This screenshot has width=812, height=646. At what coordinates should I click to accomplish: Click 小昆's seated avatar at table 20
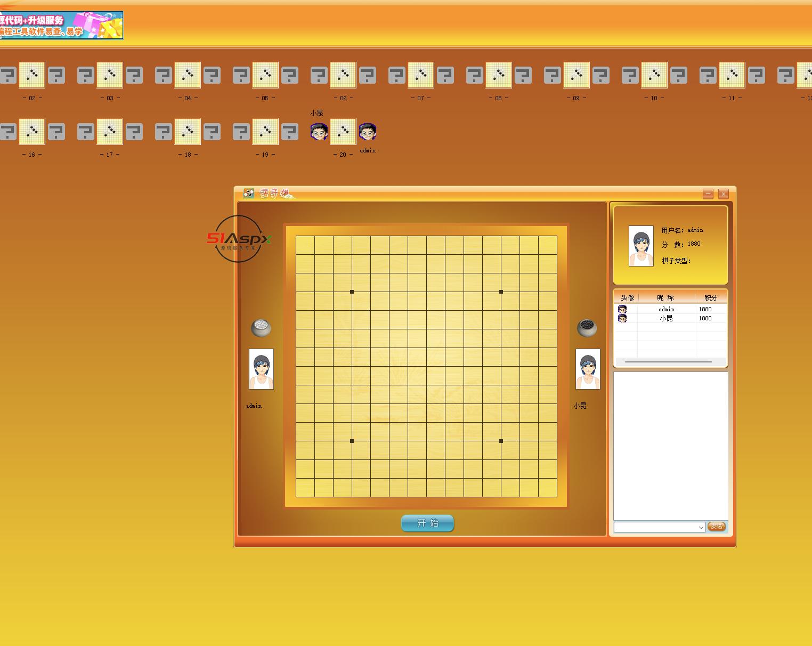click(319, 132)
